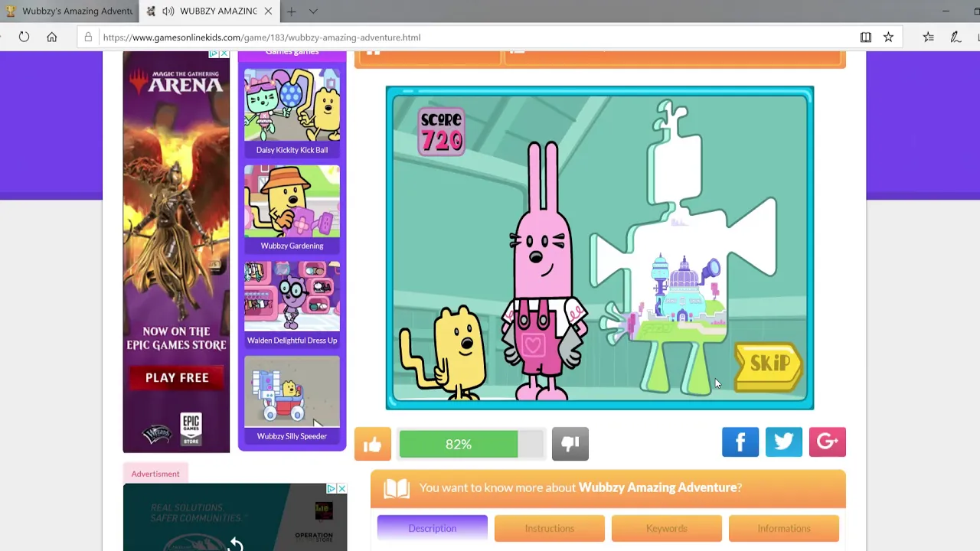Minimize the browser window
The width and height of the screenshot is (980, 551).
(946, 11)
